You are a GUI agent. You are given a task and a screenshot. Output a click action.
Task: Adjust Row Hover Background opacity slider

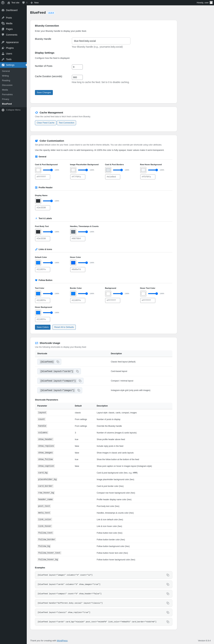point(153,170)
